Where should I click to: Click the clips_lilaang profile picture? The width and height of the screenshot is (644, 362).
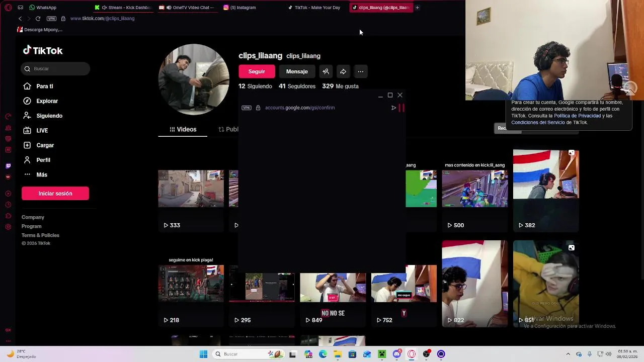(x=194, y=79)
